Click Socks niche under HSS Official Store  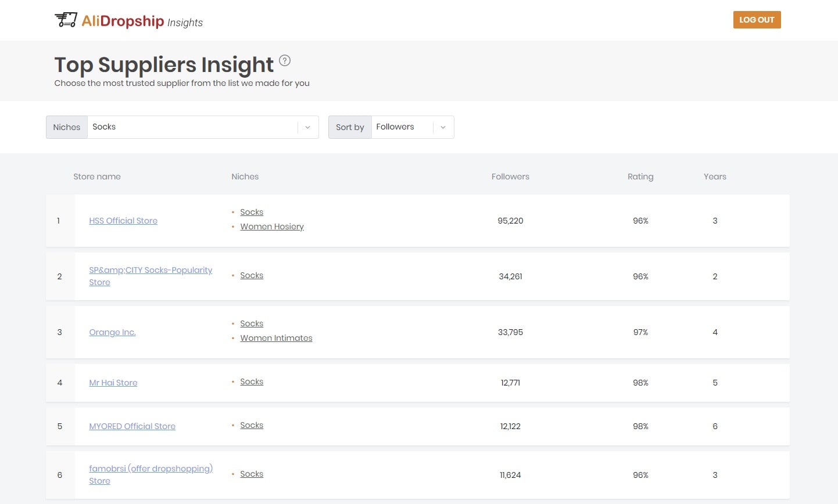point(252,212)
